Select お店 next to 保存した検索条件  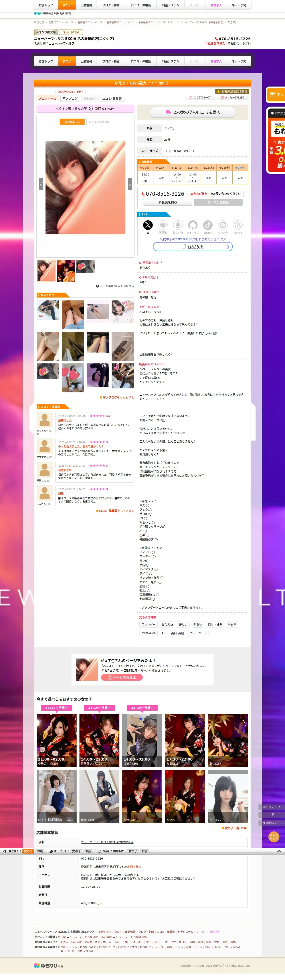144,851
